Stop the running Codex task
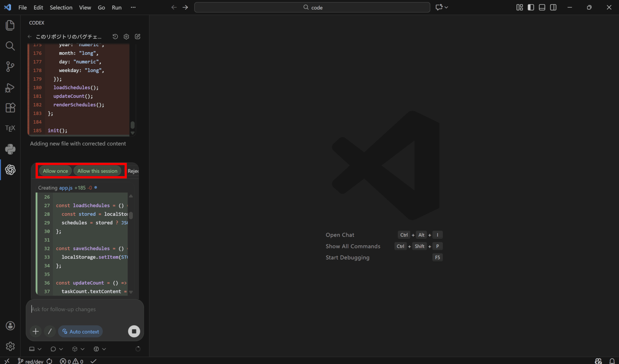This screenshot has height=364, width=619. [x=134, y=331]
